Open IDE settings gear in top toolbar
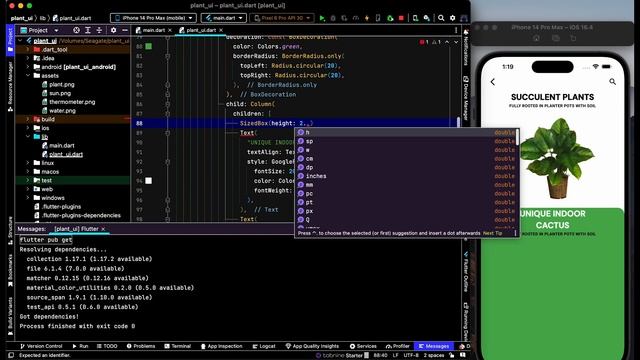This screenshot has height=360, width=640. 453,18
